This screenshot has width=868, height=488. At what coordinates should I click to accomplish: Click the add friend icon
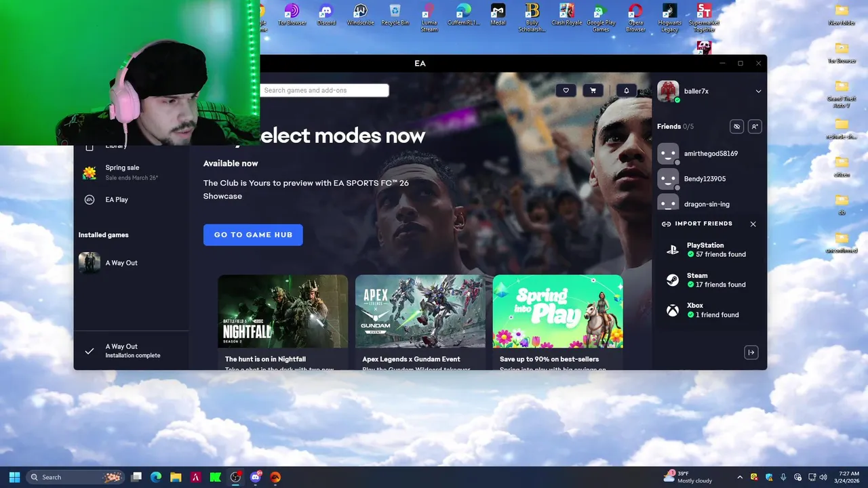pyautogui.click(x=755, y=127)
